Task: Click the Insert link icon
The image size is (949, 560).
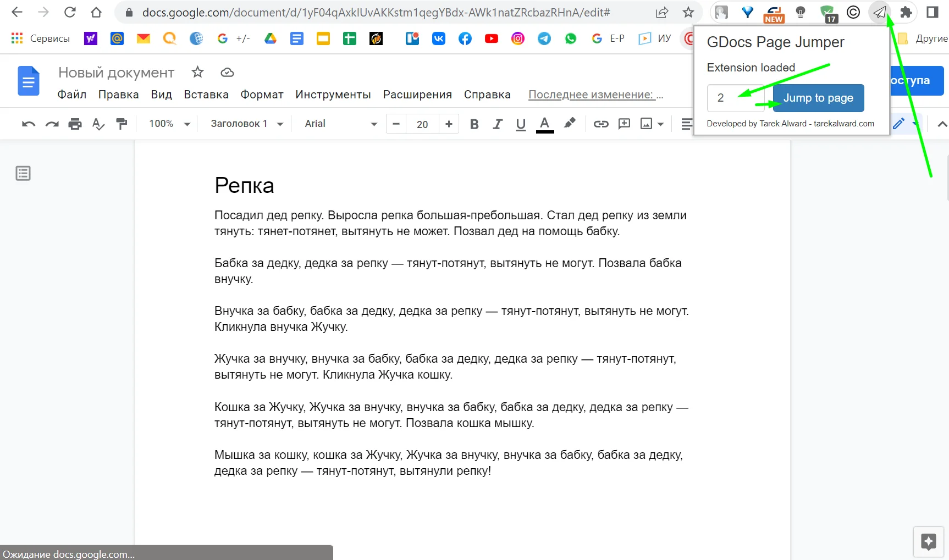Action: click(x=600, y=124)
